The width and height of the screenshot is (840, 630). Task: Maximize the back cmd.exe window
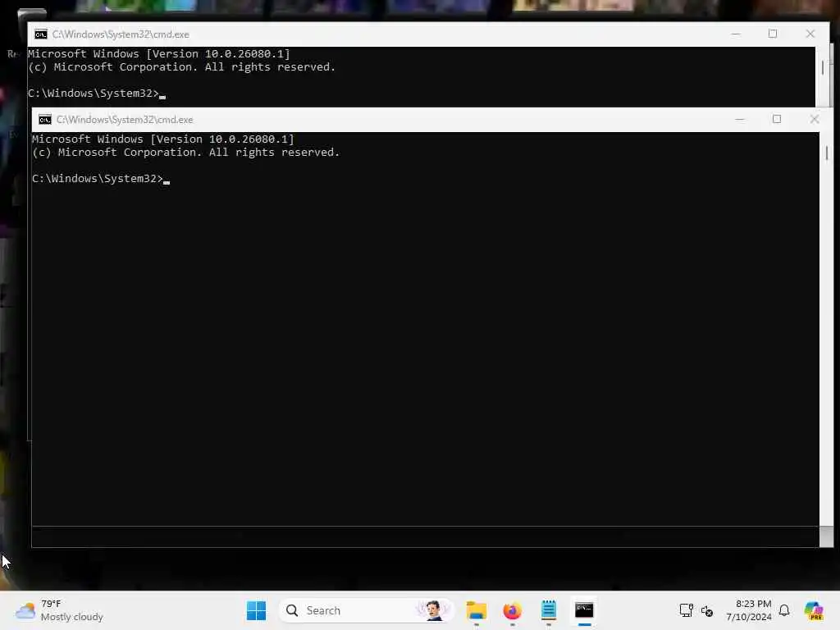click(x=773, y=34)
